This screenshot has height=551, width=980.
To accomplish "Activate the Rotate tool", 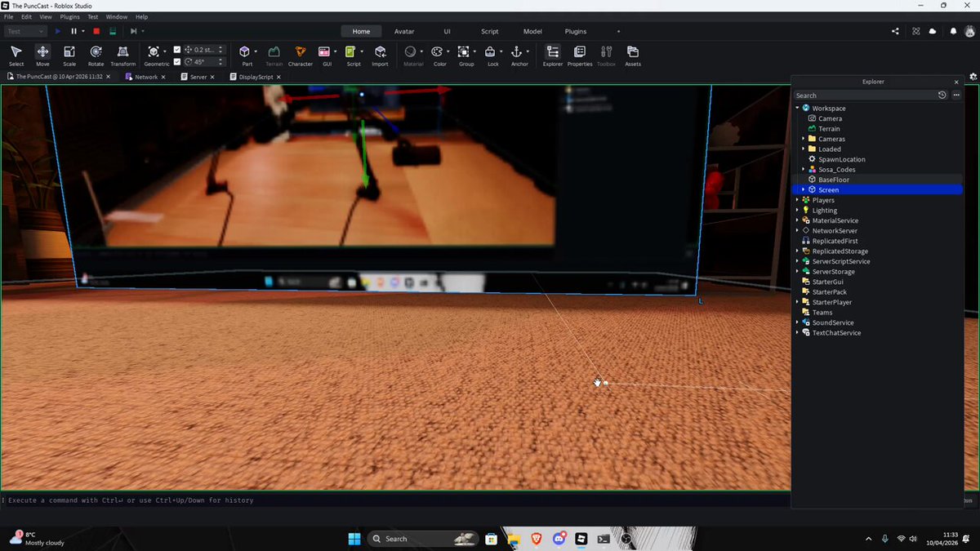I will click(96, 56).
